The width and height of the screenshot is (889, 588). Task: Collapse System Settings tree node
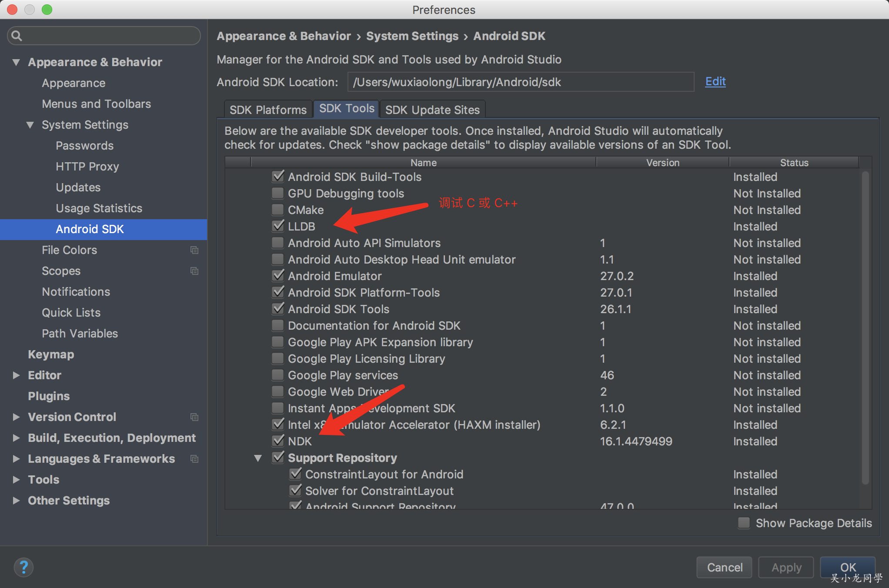30,125
